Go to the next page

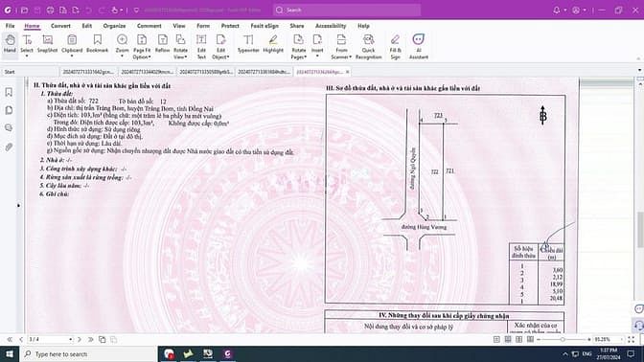80,339
